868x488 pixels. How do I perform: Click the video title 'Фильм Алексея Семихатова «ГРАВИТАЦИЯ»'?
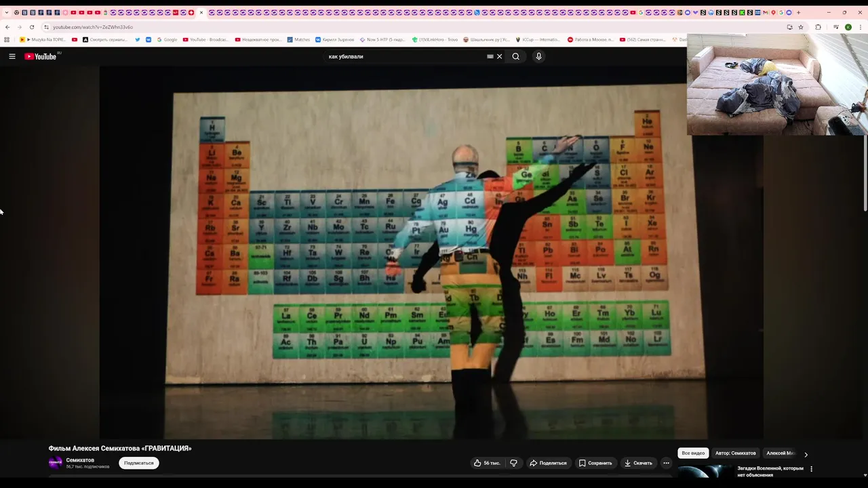pyautogui.click(x=120, y=448)
